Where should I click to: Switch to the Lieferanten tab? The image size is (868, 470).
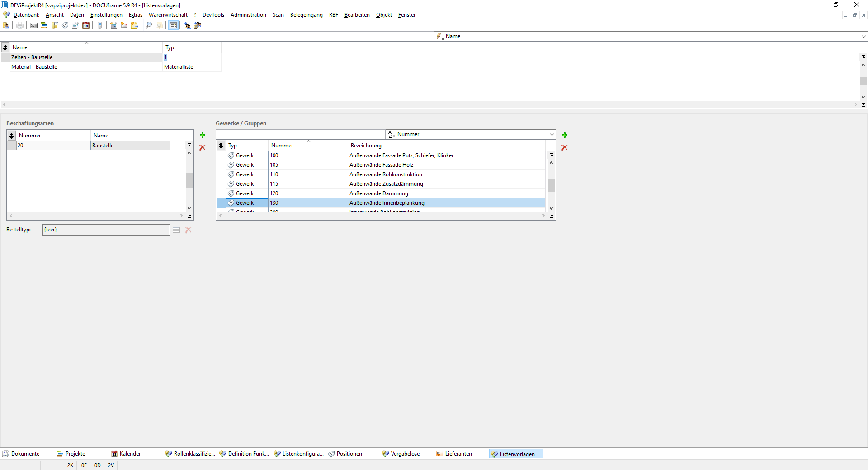[x=454, y=454]
